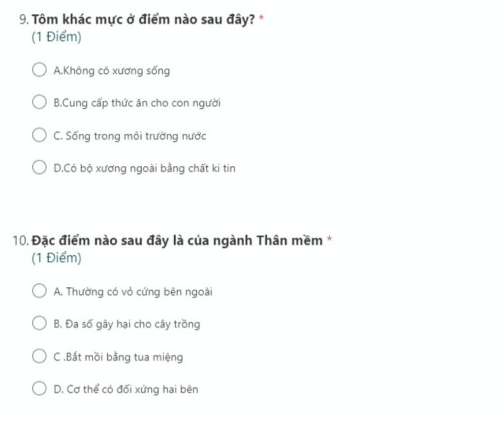
Task: Tick radio circle 'C .Bắt mồi bằng tua miệng'
Action: (x=39, y=356)
